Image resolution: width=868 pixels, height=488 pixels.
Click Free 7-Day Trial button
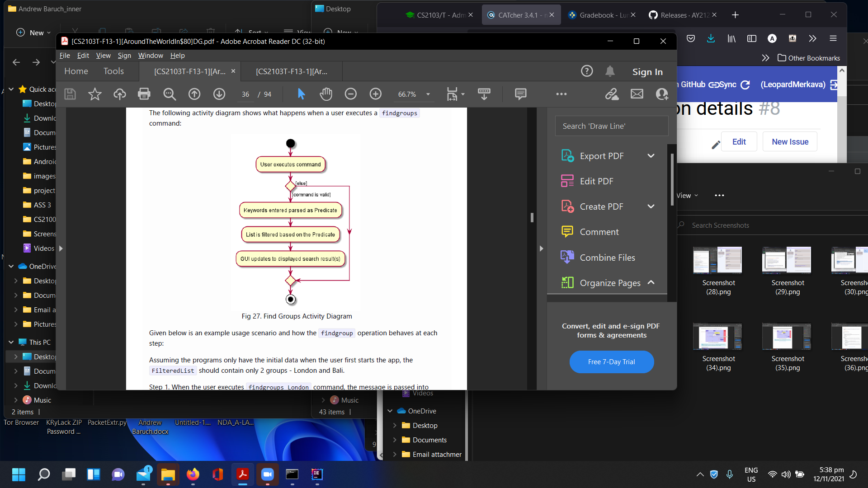click(x=611, y=362)
